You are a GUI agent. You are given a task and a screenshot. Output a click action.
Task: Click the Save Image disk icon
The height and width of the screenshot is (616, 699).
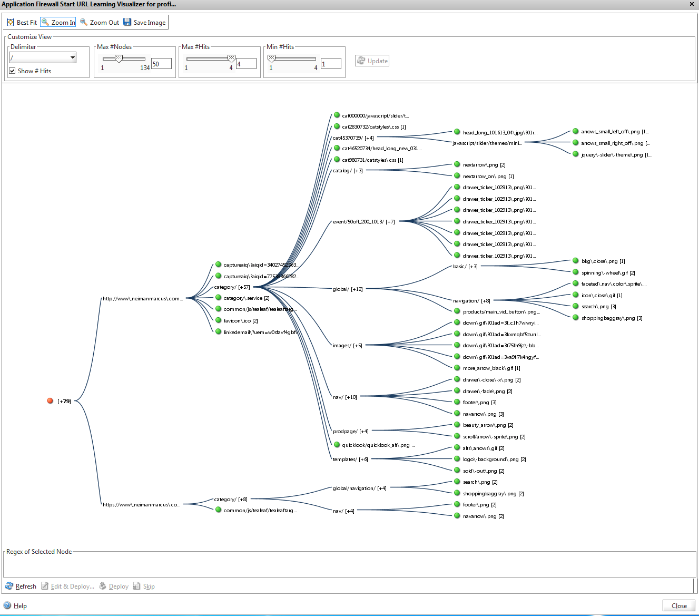pyautogui.click(x=127, y=22)
